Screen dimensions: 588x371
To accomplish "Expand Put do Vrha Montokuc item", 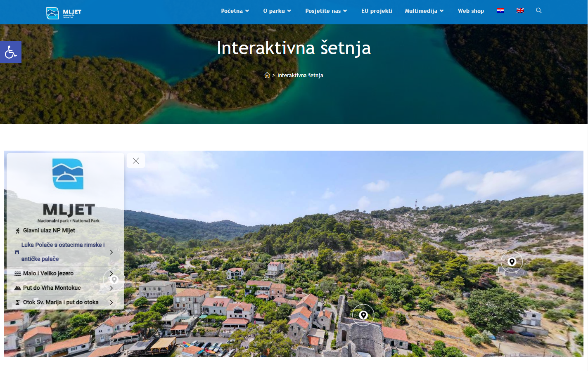I will point(65,288).
